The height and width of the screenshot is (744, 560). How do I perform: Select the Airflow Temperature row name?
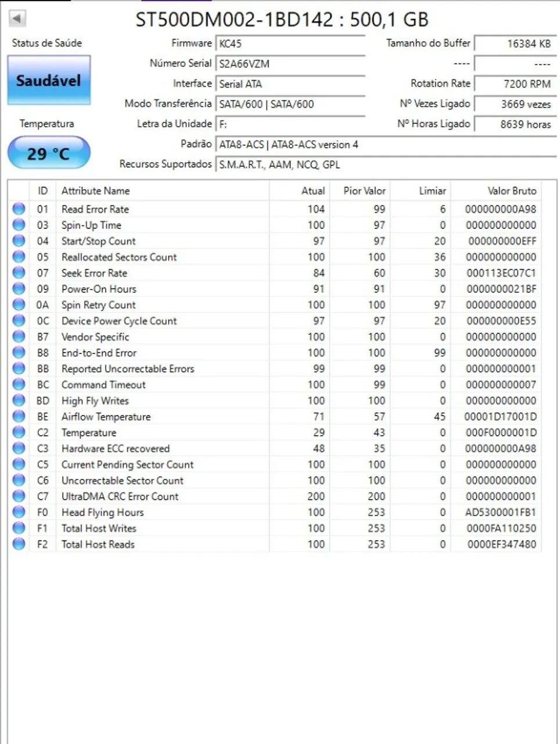pyautogui.click(x=106, y=417)
